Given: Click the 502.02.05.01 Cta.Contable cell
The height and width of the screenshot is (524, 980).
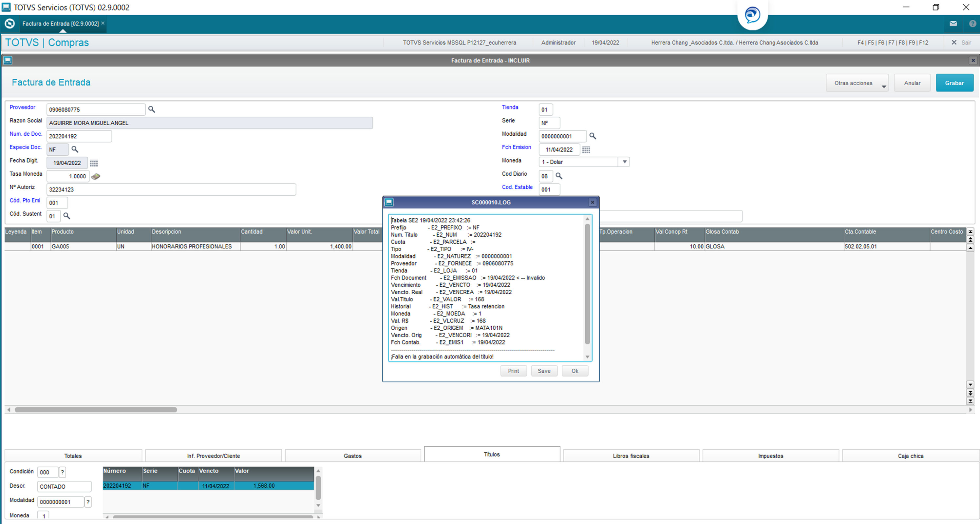Looking at the screenshot, I should click(886, 246).
